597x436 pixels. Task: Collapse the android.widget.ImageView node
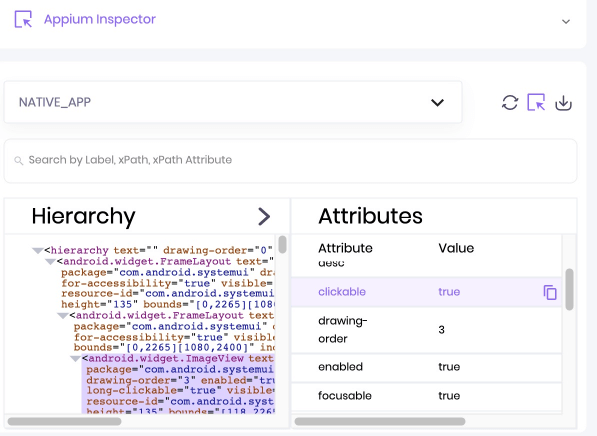tap(75, 359)
